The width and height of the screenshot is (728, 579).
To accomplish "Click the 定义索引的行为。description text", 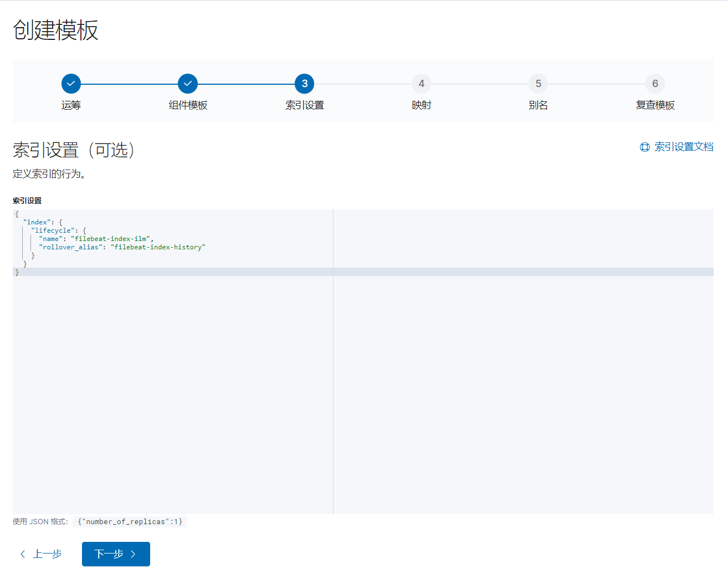I will [x=49, y=174].
